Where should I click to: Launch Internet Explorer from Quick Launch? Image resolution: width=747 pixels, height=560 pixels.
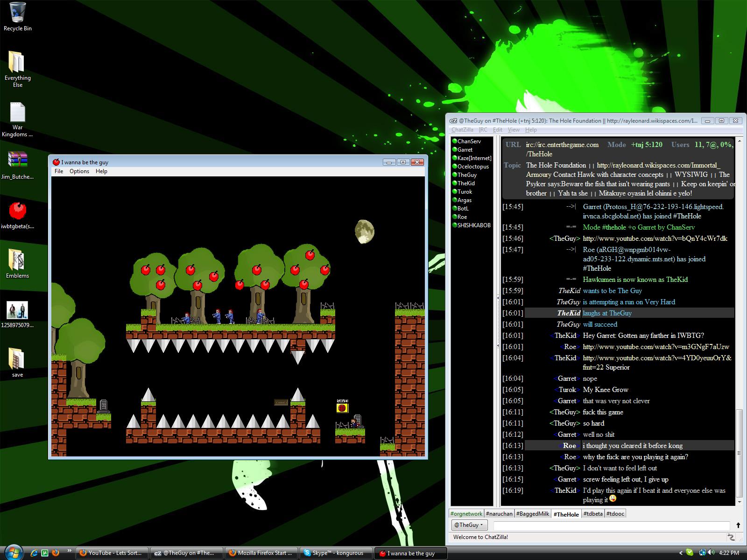[x=34, y=553]
